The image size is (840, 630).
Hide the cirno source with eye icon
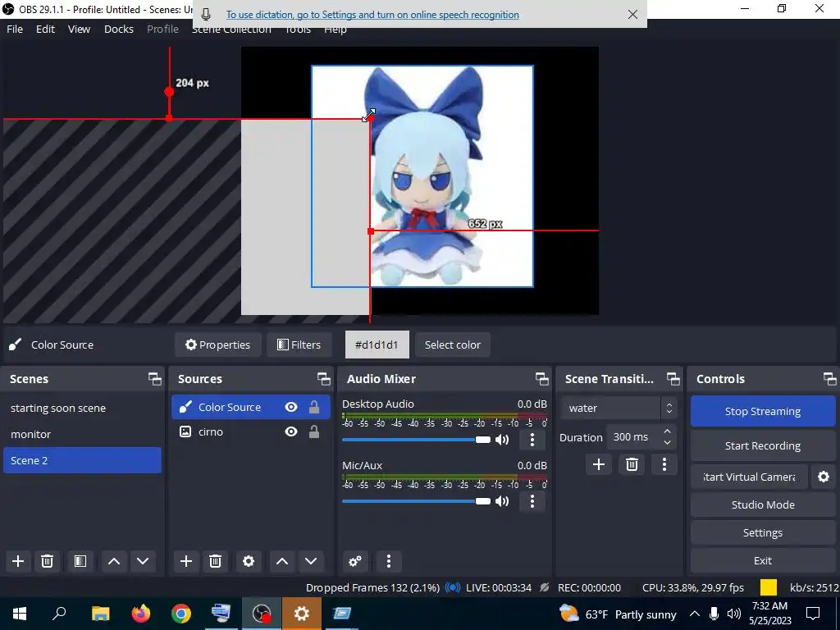pos(291,431)
